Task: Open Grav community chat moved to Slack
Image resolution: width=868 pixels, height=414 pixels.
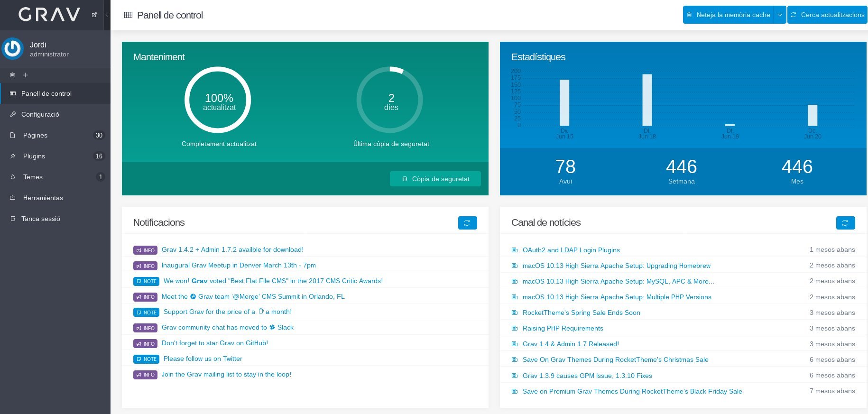Action: (x=228, y=327)
